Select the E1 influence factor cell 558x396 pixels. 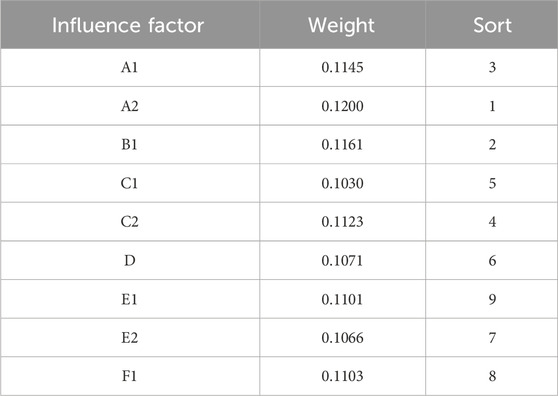[130, 299]
